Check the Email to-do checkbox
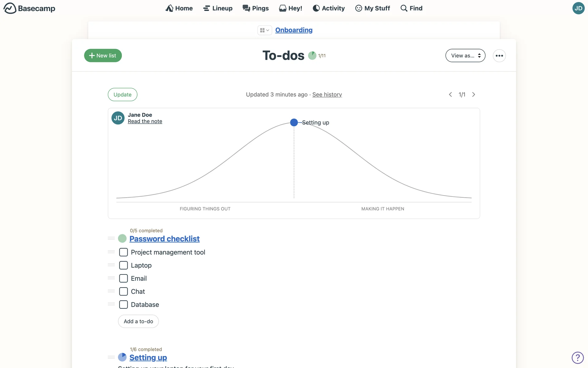Image resolution: width=588 pixels, height=368 pixels. [123, 278]
